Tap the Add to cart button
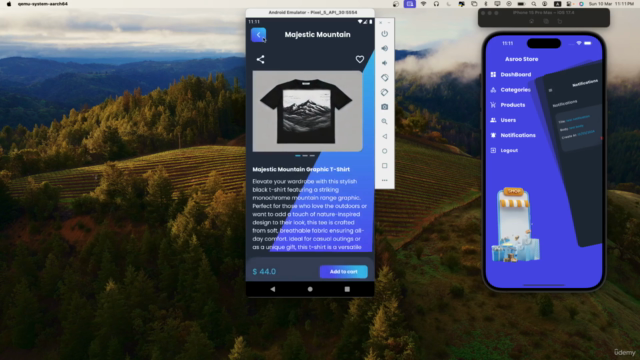 pyautogui.click(x=343, y=271)
